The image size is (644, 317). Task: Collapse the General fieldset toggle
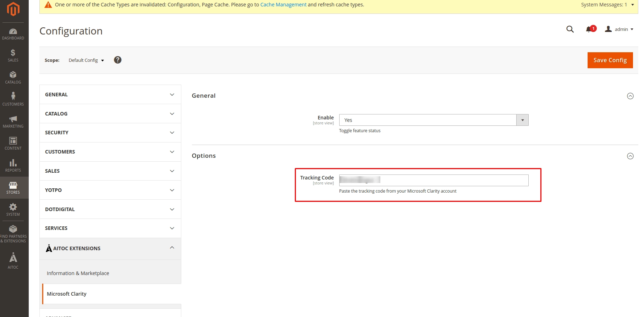[630, 96]
